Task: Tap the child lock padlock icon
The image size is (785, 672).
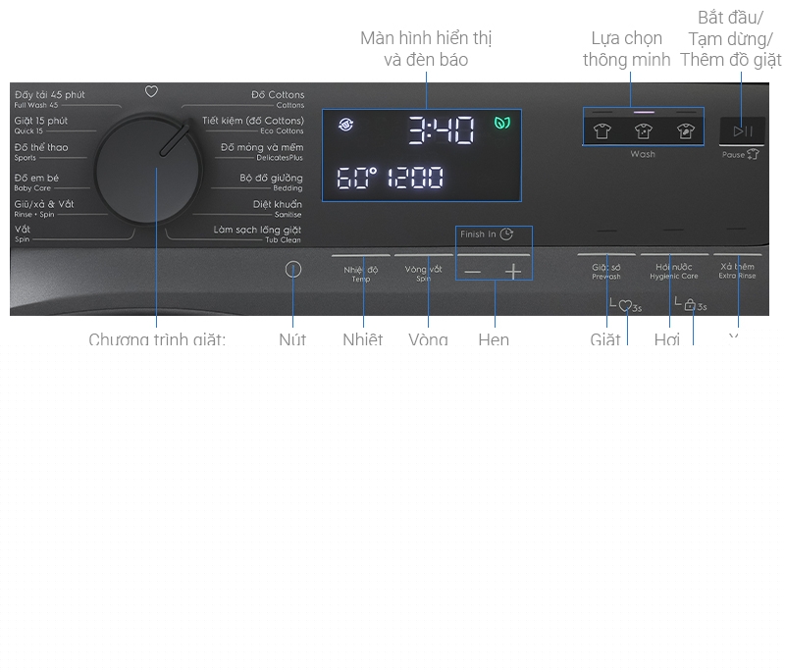Action: pos(690,305)
